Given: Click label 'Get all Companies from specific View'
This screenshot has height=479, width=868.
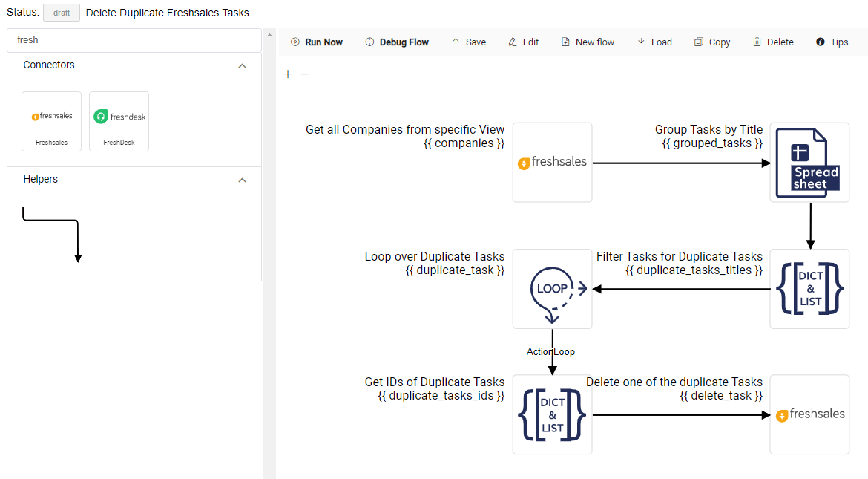Looking at the screenshot, I should (x=405, y=130).
